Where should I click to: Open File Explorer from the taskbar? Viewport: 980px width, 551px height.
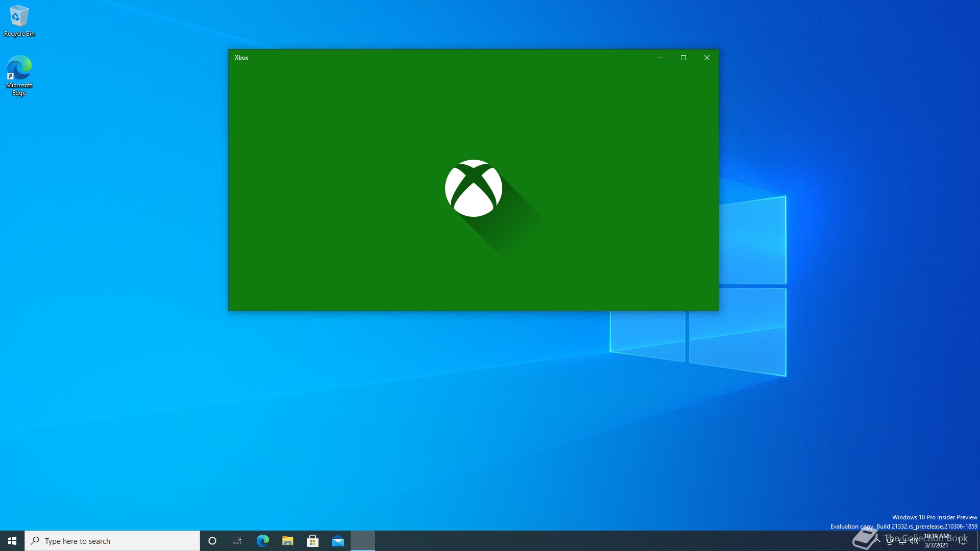288,541
